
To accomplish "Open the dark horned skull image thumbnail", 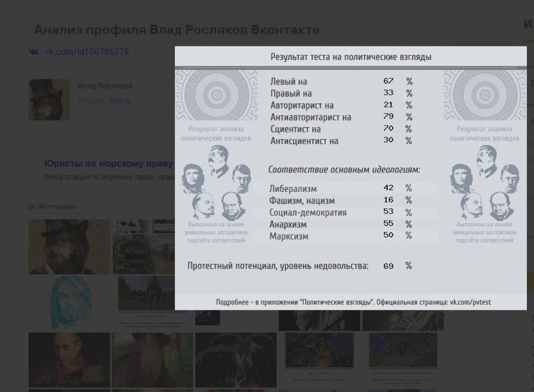I will 236,360.
